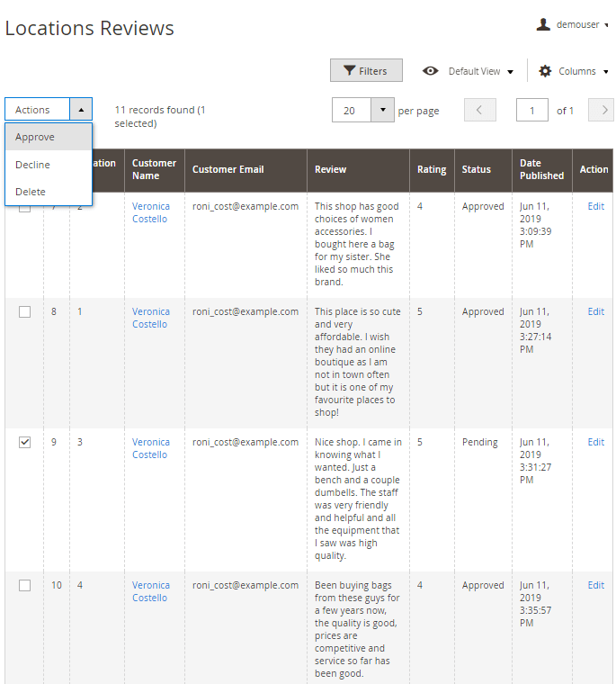The width and height of the screenshot is (616, 684).
Task: Sort by the Rating column header
Action: pyautogui.click(x=432, y=169)
